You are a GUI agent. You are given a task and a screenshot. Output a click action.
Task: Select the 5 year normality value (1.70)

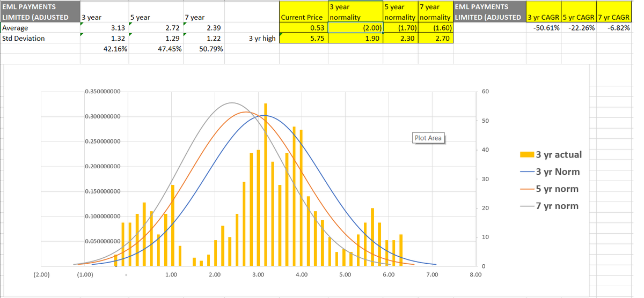point(400,28)
